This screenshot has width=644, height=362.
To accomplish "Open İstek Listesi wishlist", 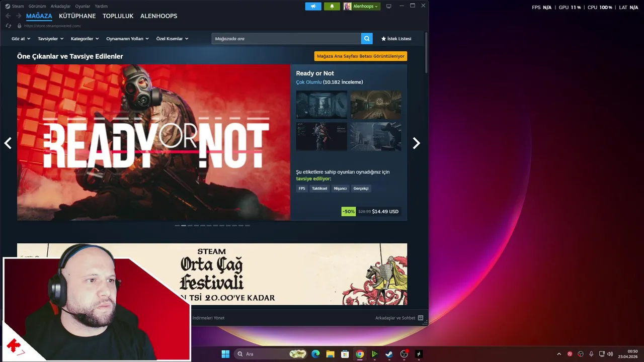I will (x=396, y=39).
